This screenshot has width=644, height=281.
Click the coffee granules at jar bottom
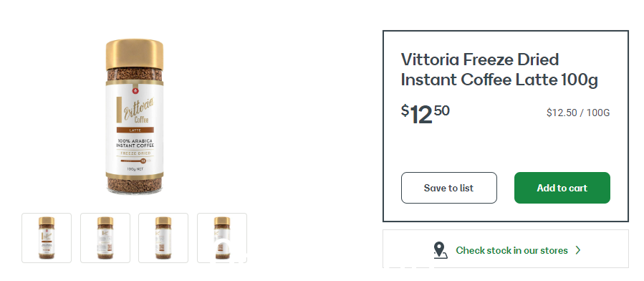135,184
